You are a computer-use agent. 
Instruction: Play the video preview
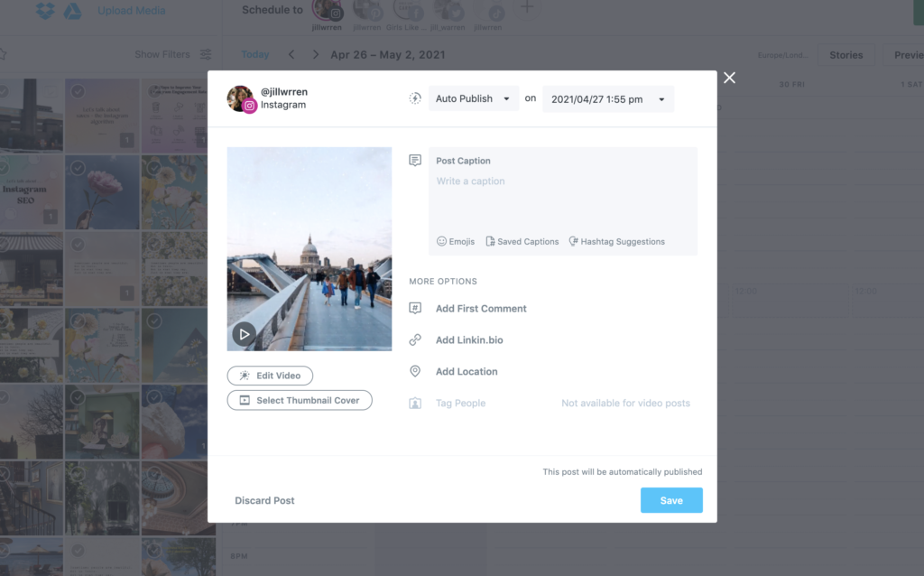(244, 334)
